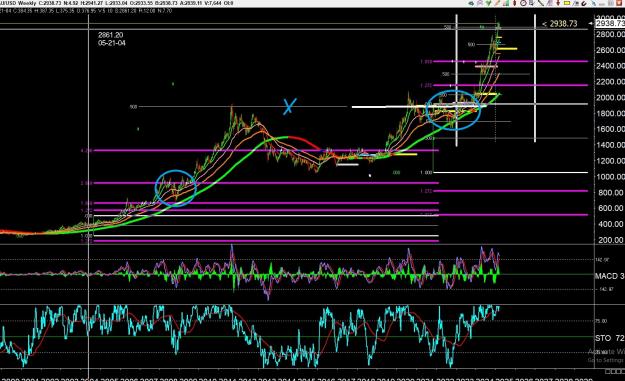
Task: Click the green checkmark arrow toolbar icon
Action: pos(488,3)
